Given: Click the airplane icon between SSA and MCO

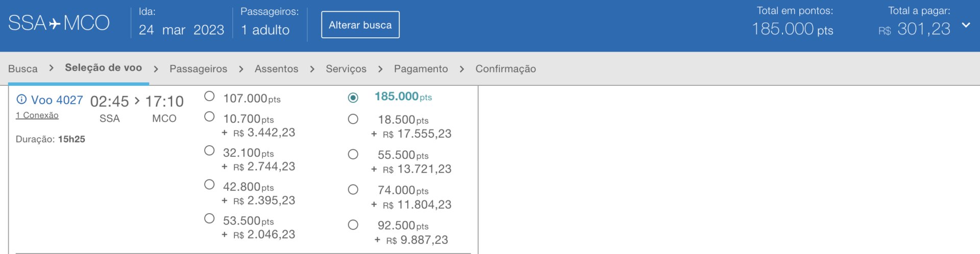Looking at the screenshot, I should pos(55,24).
